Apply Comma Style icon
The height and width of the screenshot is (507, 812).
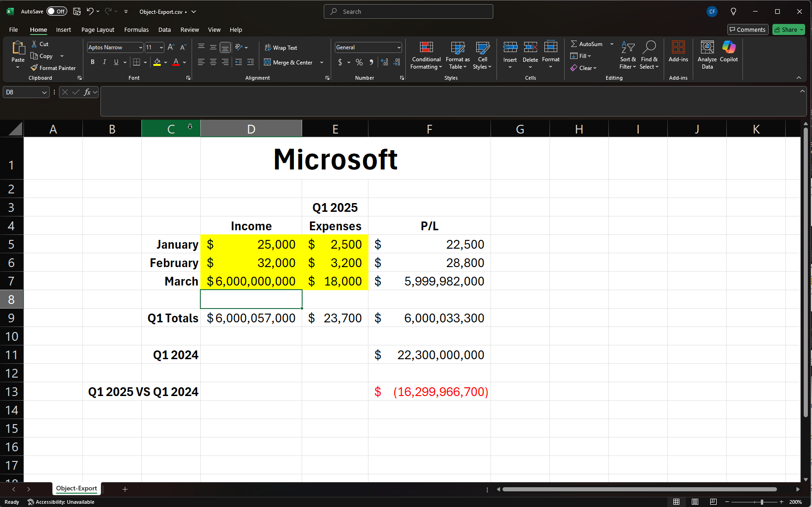click(x=371, y=62)
